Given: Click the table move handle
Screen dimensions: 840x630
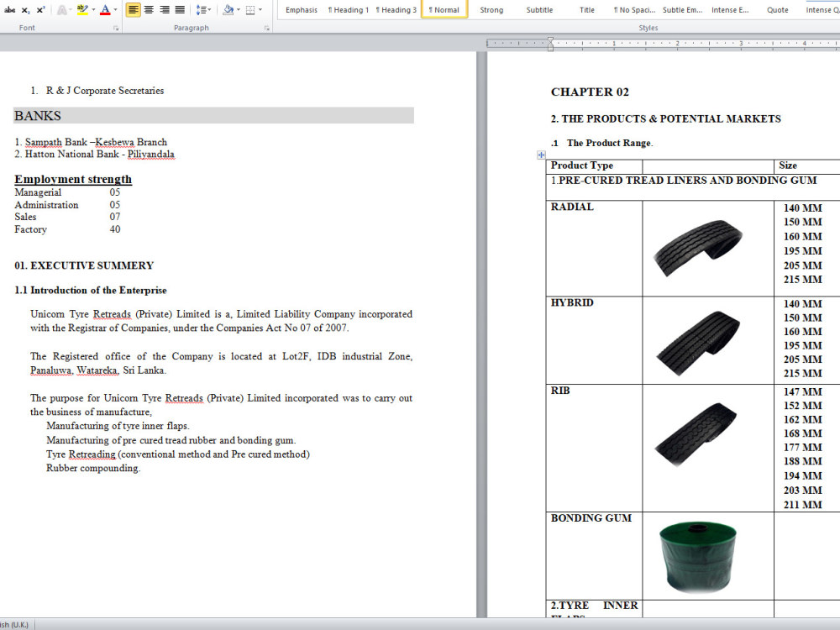Looking at the screenshot, I should [x=541, y=155].
